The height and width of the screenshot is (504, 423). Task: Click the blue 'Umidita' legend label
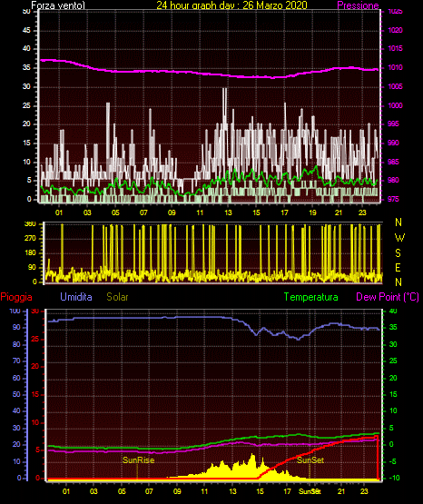point(76,297)
